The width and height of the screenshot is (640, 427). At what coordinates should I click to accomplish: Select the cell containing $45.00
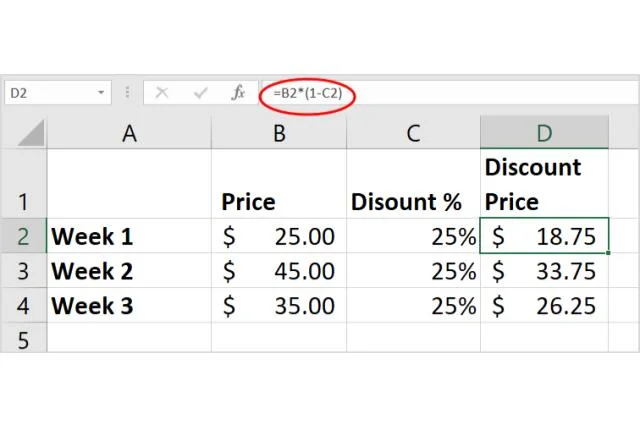pos(278,271)
